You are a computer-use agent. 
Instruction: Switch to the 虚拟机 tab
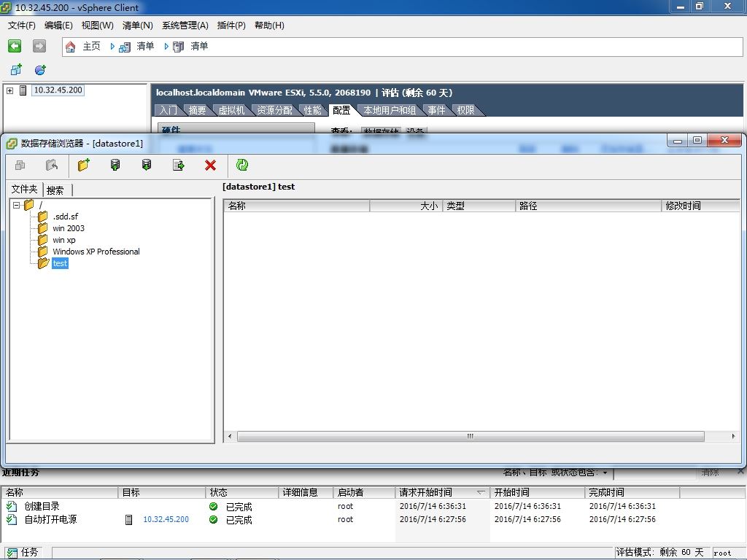click(x=231, y=111)
